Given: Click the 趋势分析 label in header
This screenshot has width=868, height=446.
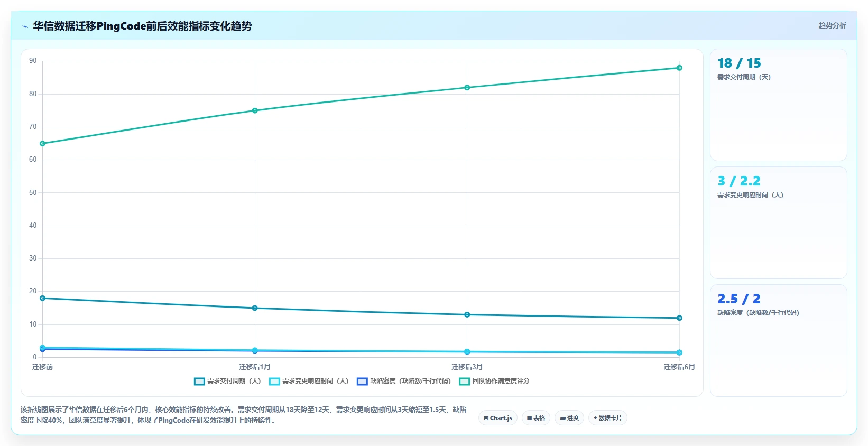Looking at the screenshot, I should tap(832, 25).
